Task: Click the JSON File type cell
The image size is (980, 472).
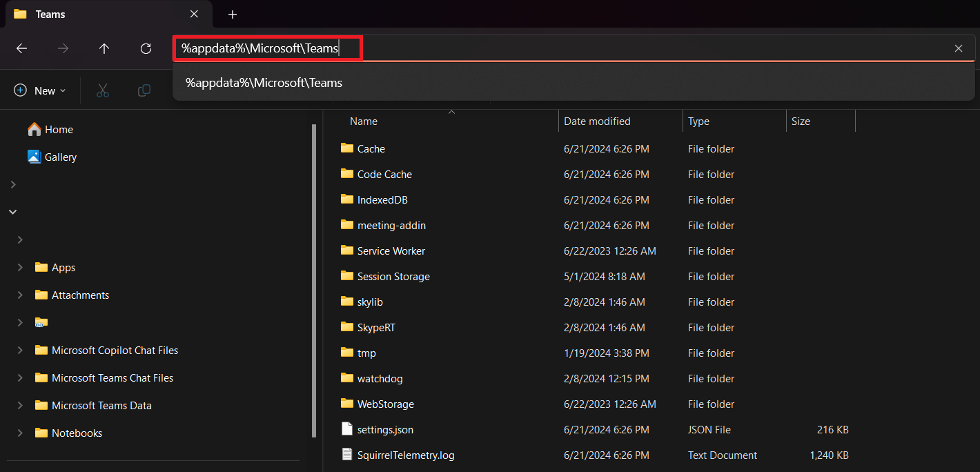Action: 709,430
